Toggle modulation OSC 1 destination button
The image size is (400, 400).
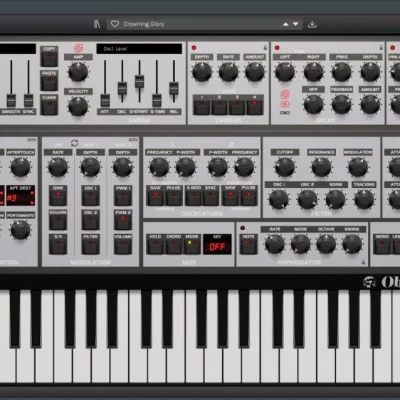(x=91, y=196)
